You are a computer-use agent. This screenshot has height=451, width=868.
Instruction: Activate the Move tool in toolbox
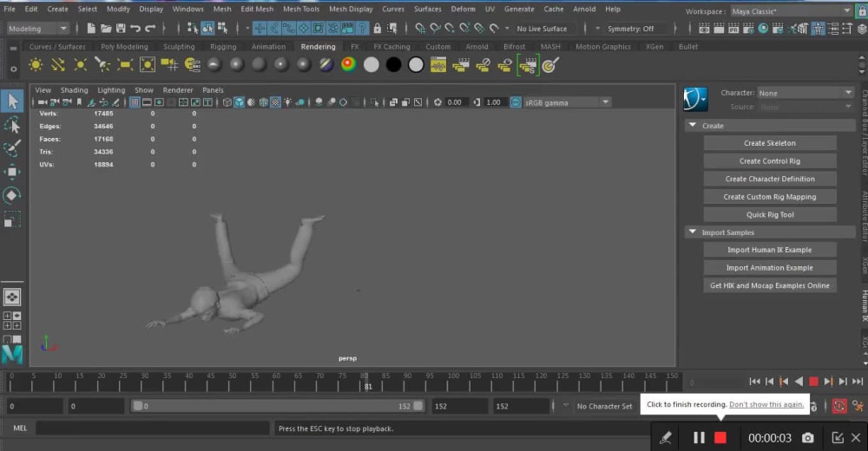tap(12, 172)
